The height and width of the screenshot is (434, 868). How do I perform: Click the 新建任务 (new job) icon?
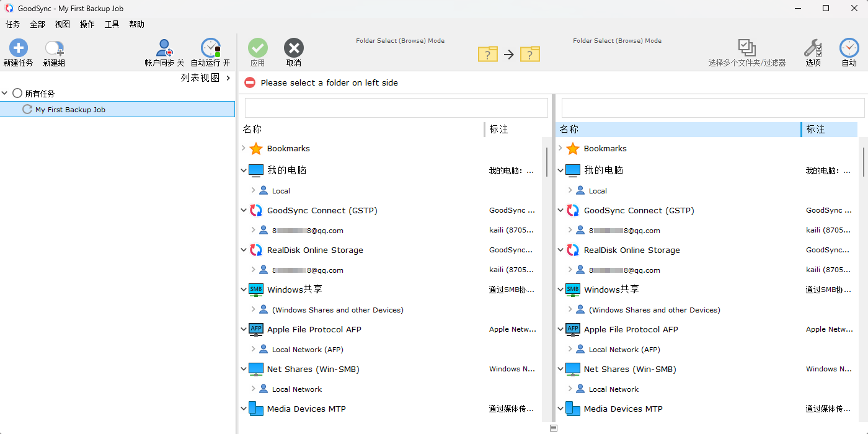pos(18,48)
